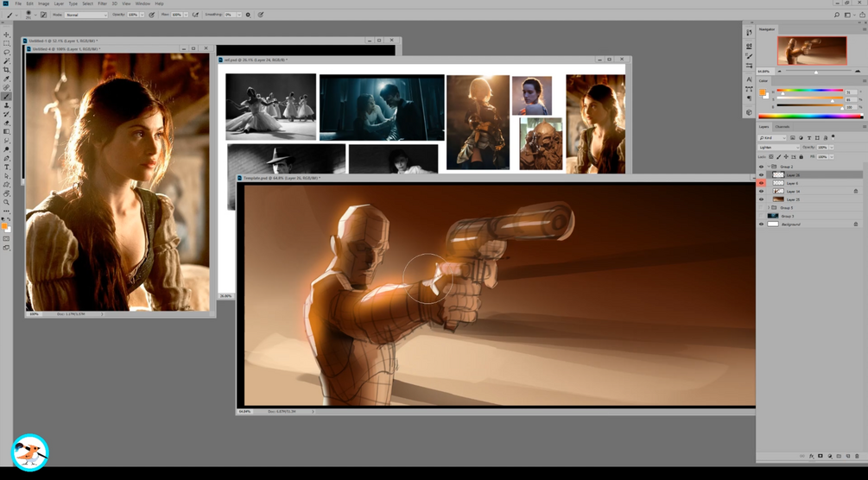Select the Brush tool in the toolbox
Screen dimensions: 868x480
(x=7, y=97)
